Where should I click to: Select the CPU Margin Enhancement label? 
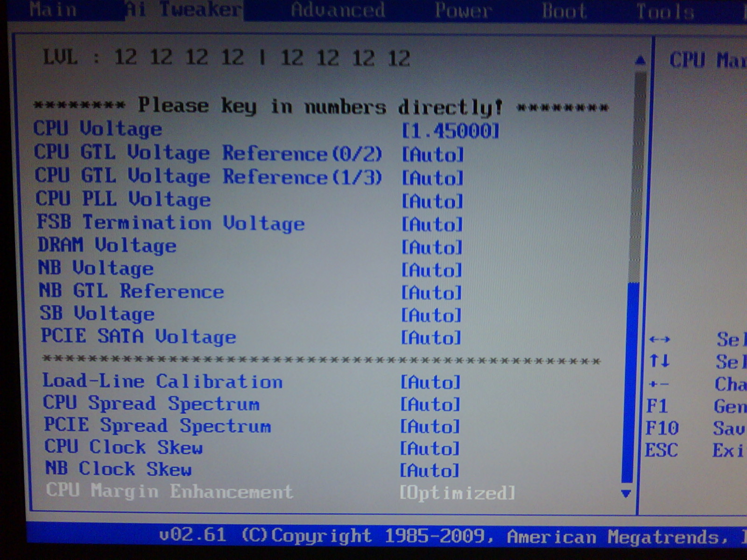coord(170,491)
